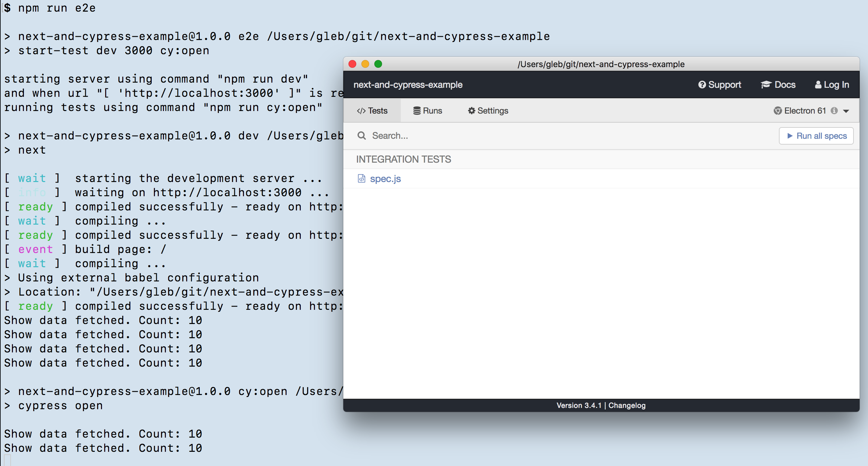Click the next-and-cypress-example project title

[x=408, y=85]
